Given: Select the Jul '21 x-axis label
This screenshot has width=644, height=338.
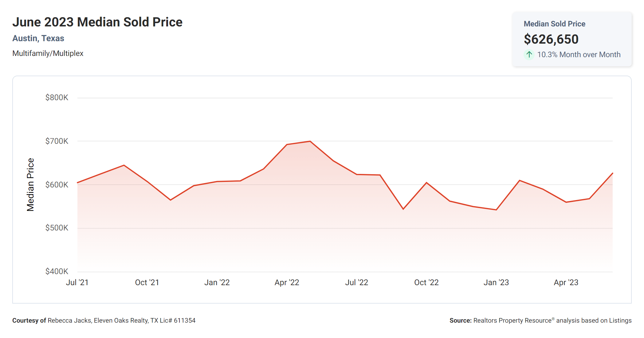Looking at the screenshot, I should click(x=77, y=283).
